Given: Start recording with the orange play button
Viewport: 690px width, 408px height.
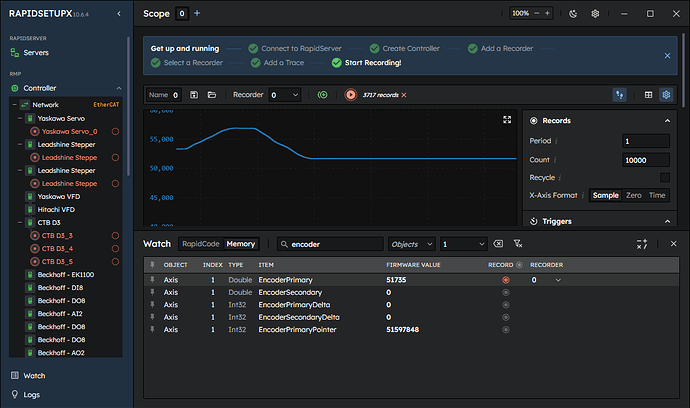Looking at the screenshot, I should (351, 95).
